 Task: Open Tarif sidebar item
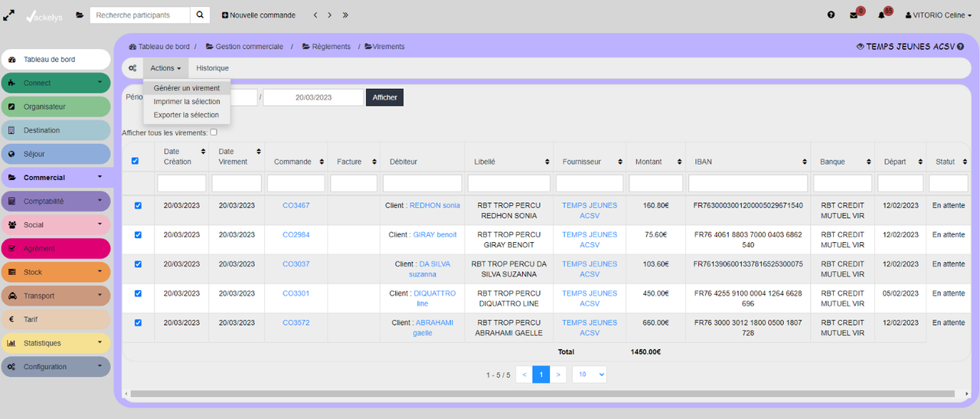point(56,319)
